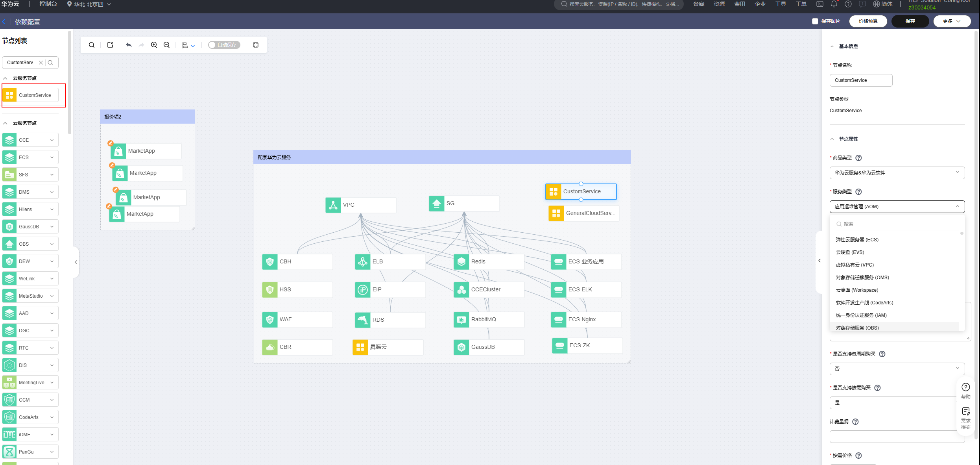This screenshot has height=465, width=980.
Task: Click the DIS node icon in sidebar
Action: coord(9,365)
